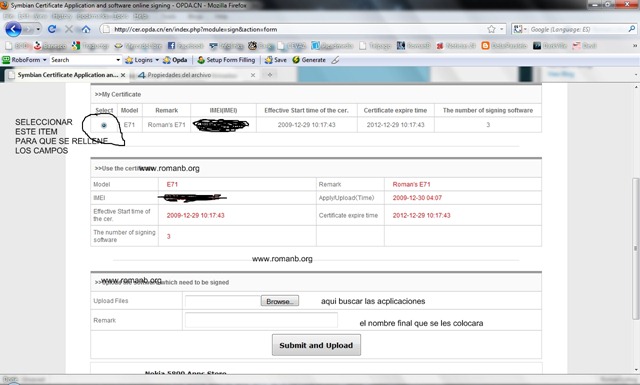This screenshot has width=640, height=385.
Task: Open a new tab with plus button
Action: [x=270, y=75]
